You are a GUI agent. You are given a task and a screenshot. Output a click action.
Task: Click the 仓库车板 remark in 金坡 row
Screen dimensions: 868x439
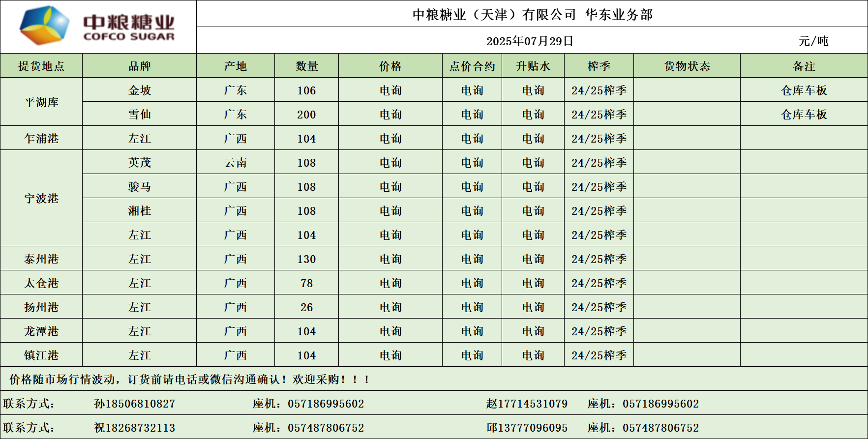click(804, 90)
